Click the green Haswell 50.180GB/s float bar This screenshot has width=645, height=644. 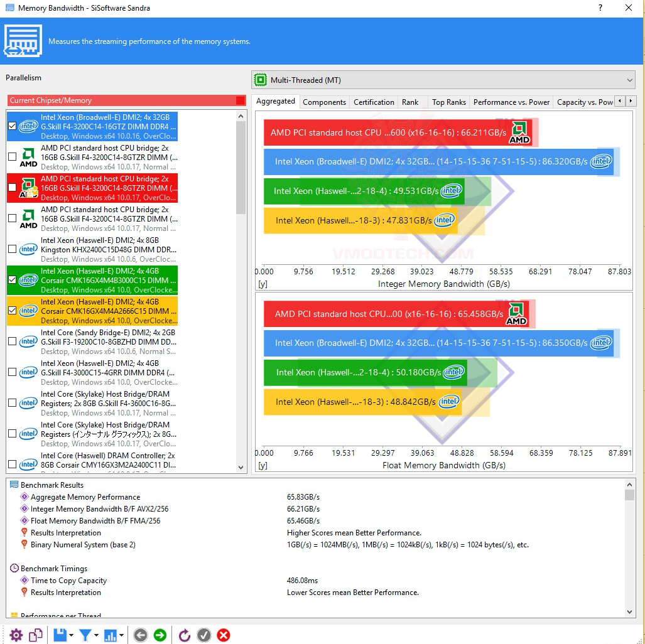pyautogui.click(x=366, y=373)
